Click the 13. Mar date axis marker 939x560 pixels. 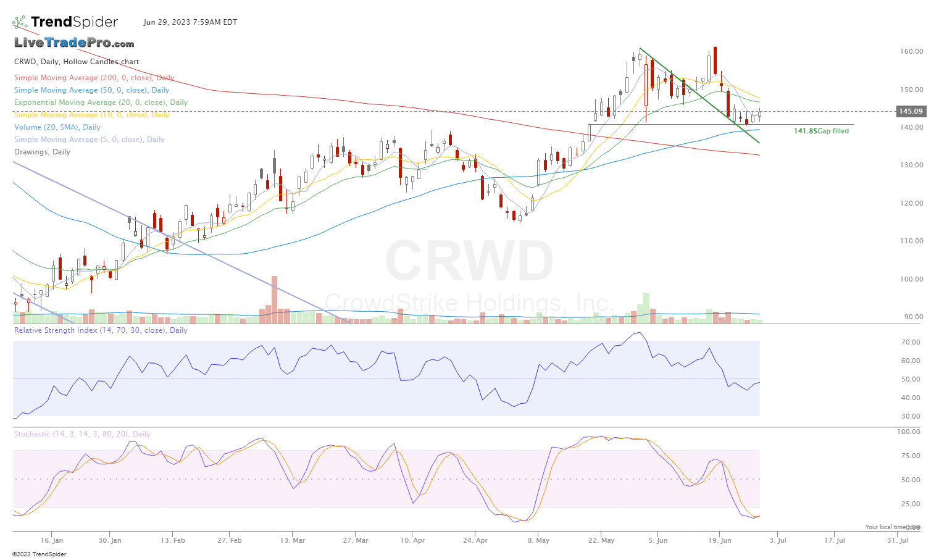293,540
